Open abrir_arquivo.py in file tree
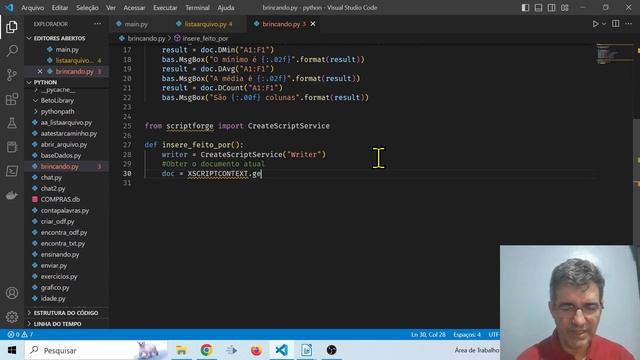640x360 pixels. pos(64,144)
